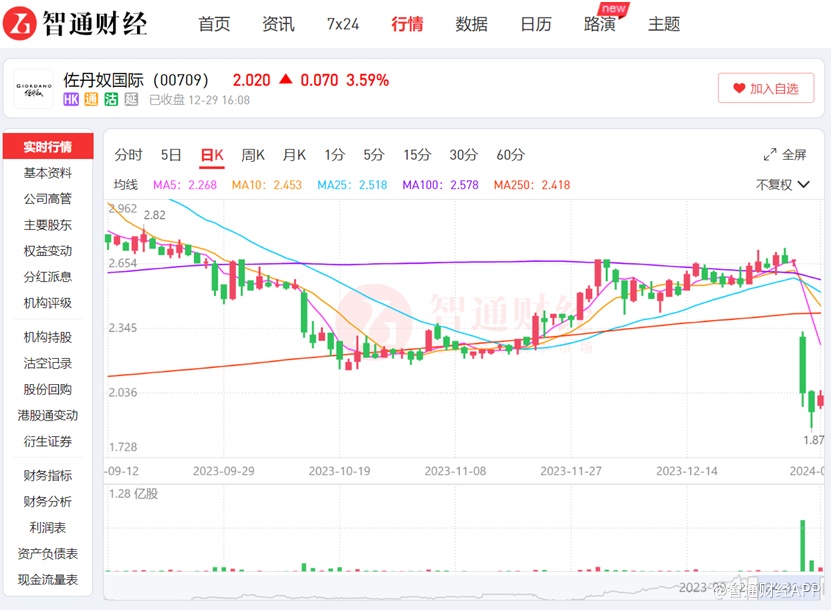Click the green 沽 badge icon
Image resolution: width=831 pixels, height=610 pixels.
(x=111, y=100)
